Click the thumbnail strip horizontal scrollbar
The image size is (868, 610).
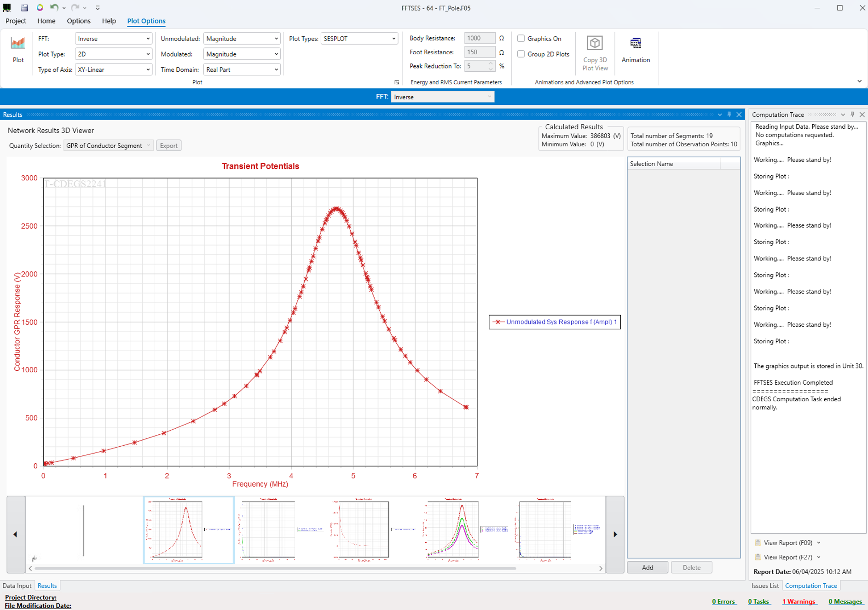coord(275,569)
